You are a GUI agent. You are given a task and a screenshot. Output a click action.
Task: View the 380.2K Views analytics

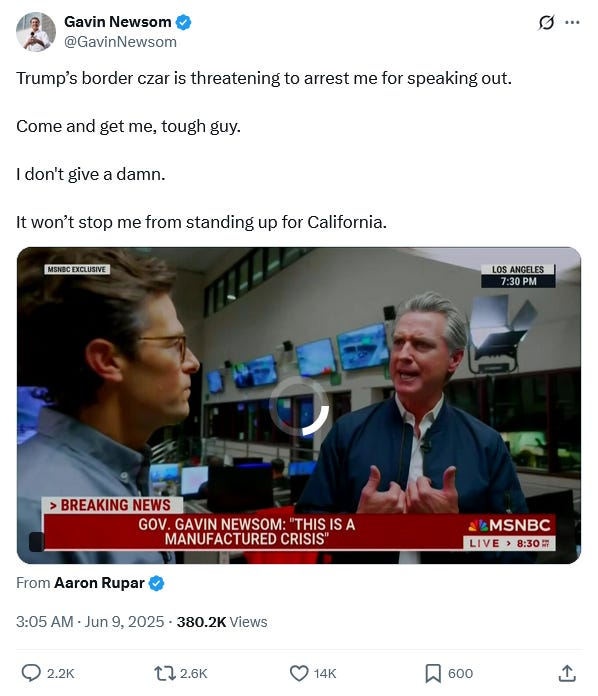222,621
